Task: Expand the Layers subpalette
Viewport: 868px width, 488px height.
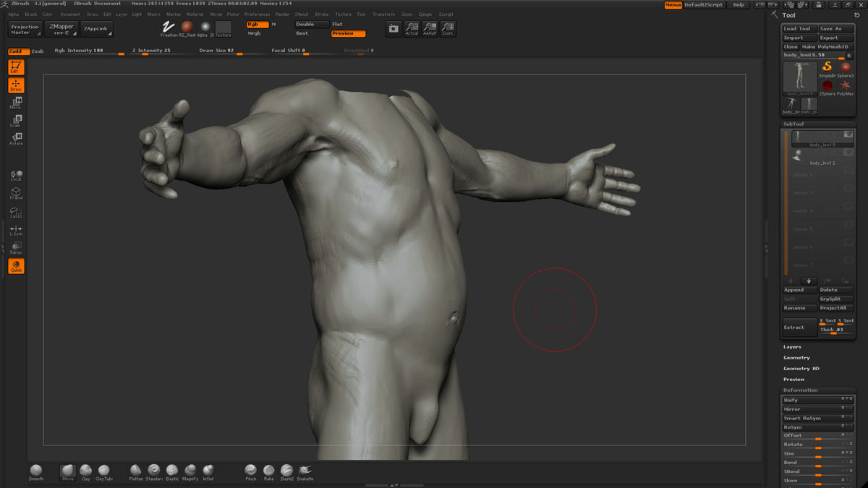Action: 792,347
